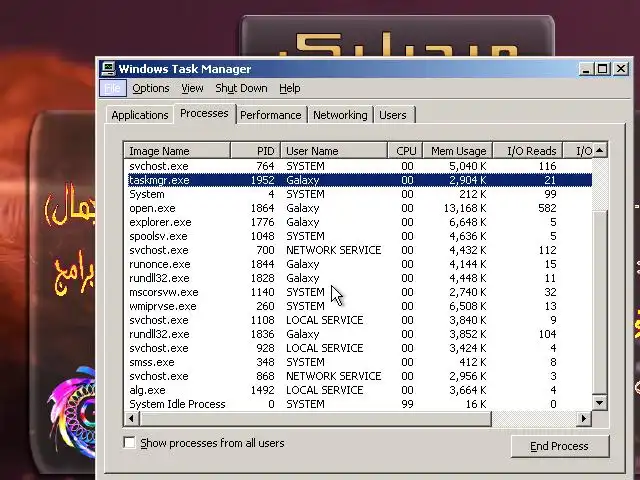The width and height of the screenshot is (640, 480).
Task: Sort by I/O Reads column header
Action: tap(528, 151)
